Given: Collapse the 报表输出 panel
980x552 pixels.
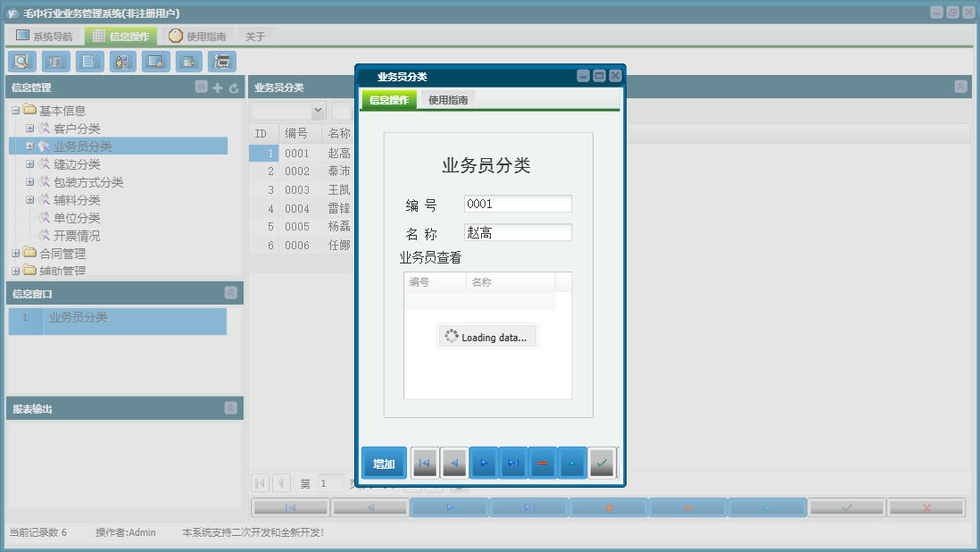Looking at the screenshot, I should pos(230,408).
